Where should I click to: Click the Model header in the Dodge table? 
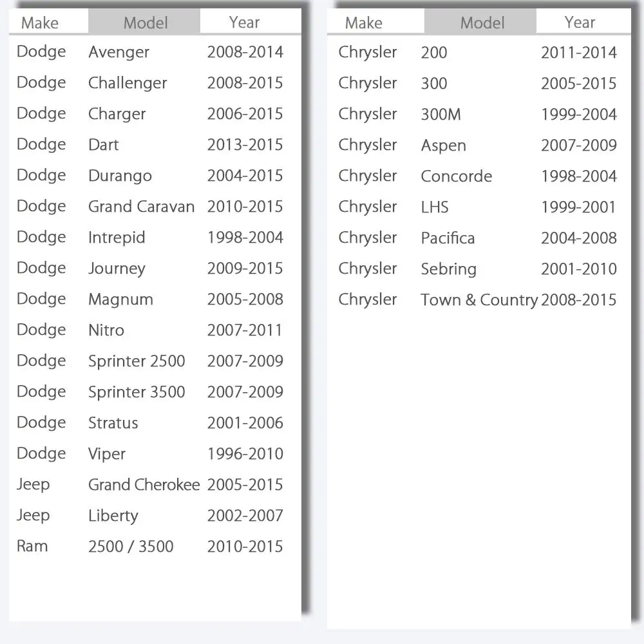click(145, 23)
